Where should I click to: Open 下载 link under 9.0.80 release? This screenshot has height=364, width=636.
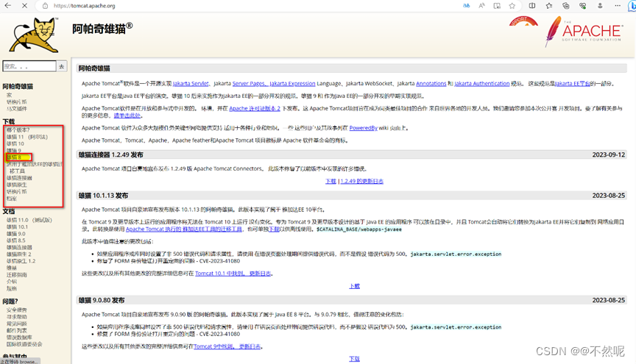pos(355,359)
